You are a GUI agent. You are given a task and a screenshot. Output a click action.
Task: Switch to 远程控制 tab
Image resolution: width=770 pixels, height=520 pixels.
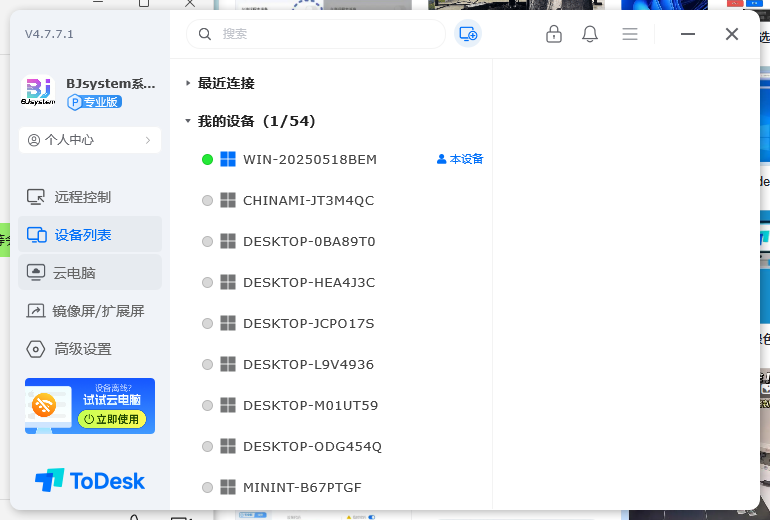click(x=82, y=197)
